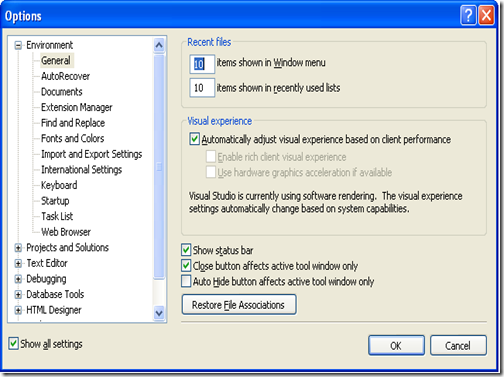Viewport: 504px width, 377px height.
Task: Expand the Projects and Solutions node
Action: (18, 248)
